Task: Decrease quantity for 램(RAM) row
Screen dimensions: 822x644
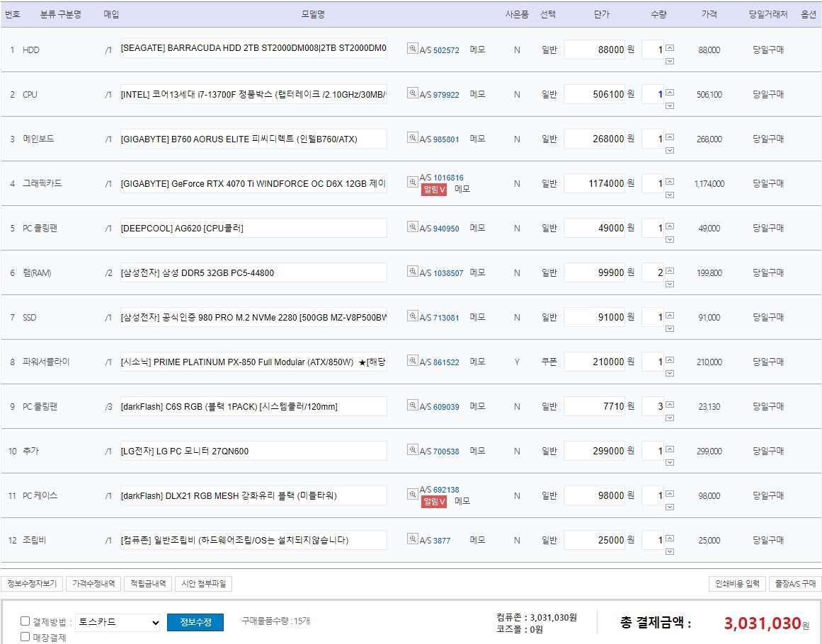Action: tap(670, 284)
